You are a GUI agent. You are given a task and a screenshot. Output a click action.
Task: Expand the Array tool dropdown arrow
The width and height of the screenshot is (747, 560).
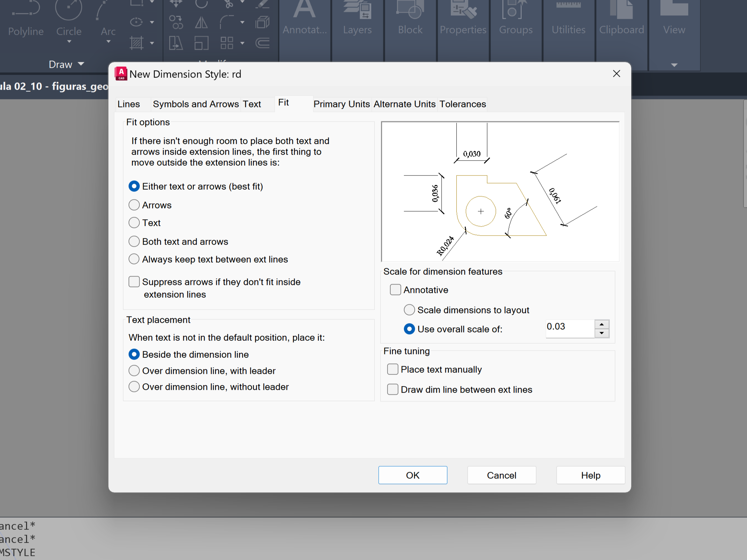coord(242,43)
